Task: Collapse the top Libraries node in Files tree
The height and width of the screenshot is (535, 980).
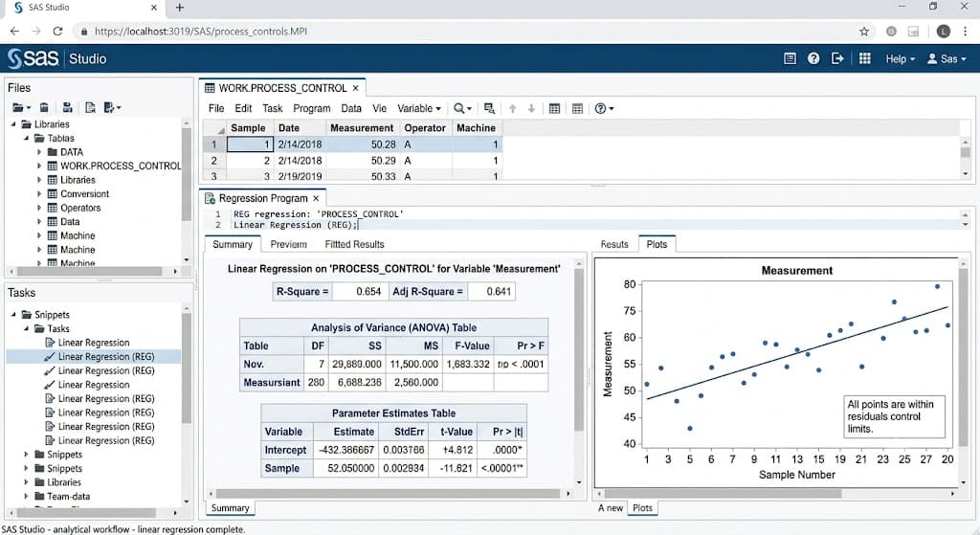Action: point(13,123)
